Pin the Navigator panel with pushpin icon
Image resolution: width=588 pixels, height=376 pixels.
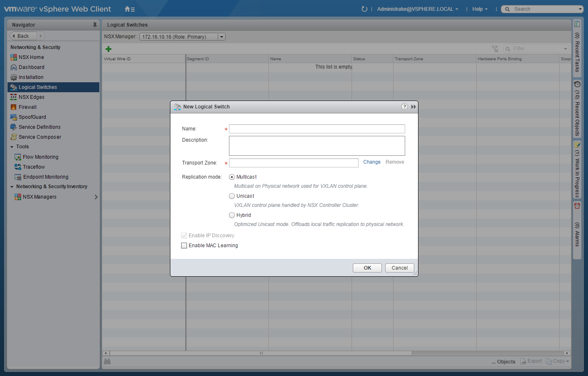[95, 25]
